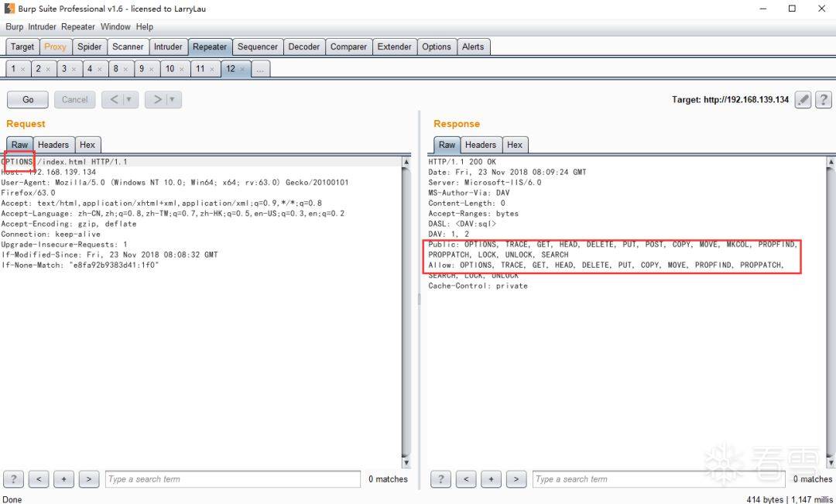Open response search options plus button

pyautogui.click(x=491, y=479)
